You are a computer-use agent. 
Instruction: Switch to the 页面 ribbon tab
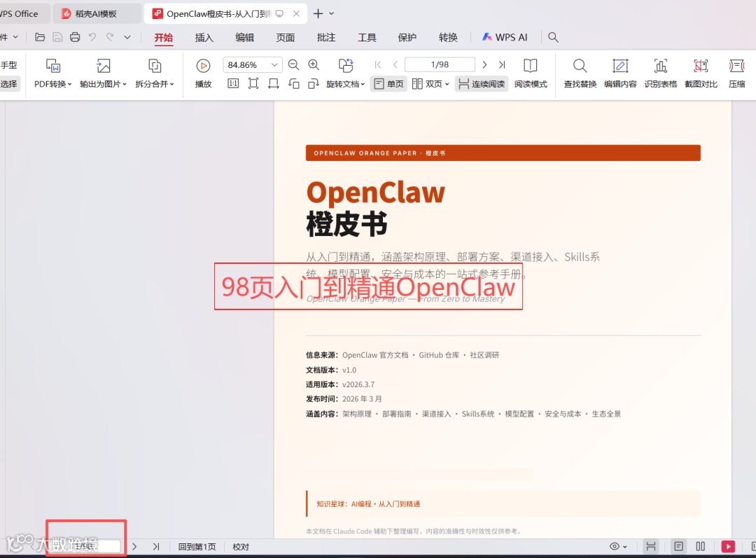(x=286, y=38)
